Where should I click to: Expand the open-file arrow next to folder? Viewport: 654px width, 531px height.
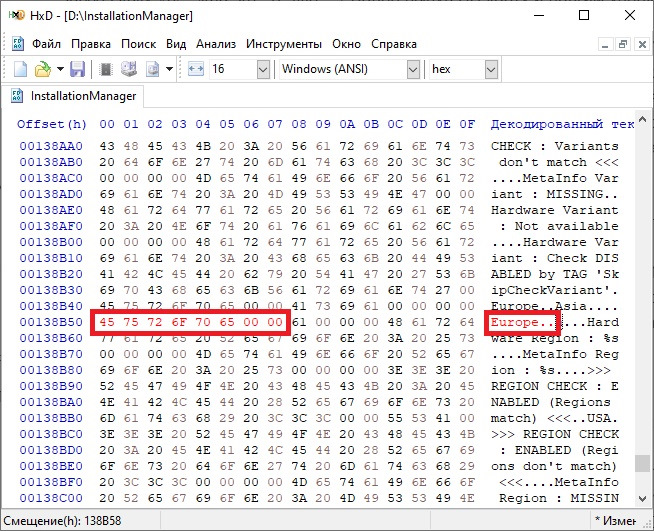[x=60, y=69]
